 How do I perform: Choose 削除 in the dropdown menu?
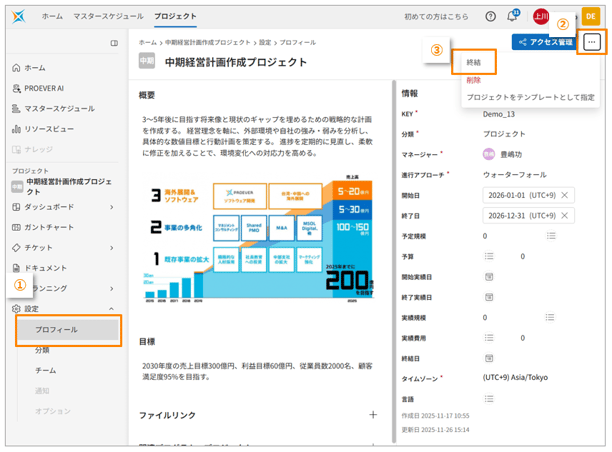tap(474, 80)
